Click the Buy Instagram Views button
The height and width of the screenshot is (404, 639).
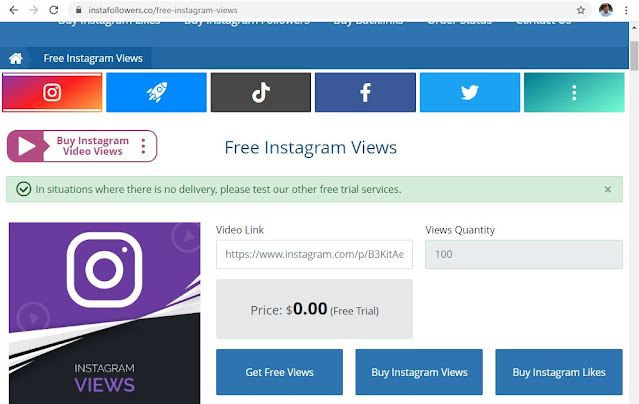[x=419, y=372]
